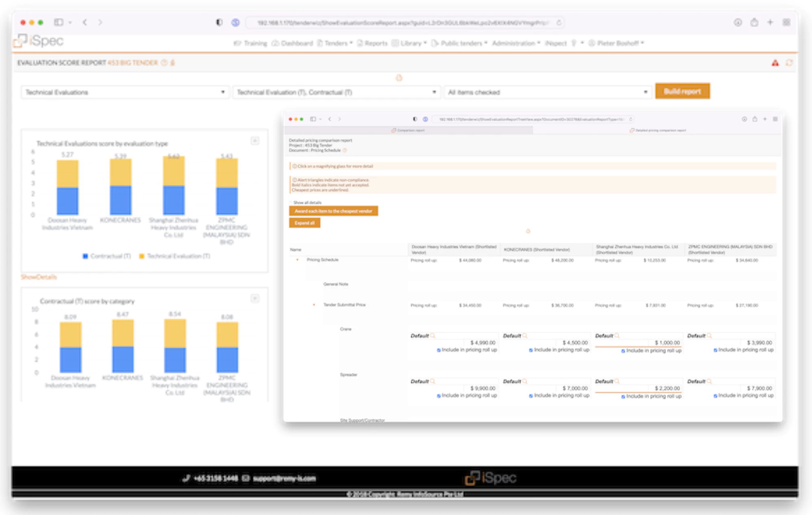Viewport: 812px width, 515px height.
Task: Open magnifying glass for Shanghai Zhenhua Crane price
Action: (617, 335)
